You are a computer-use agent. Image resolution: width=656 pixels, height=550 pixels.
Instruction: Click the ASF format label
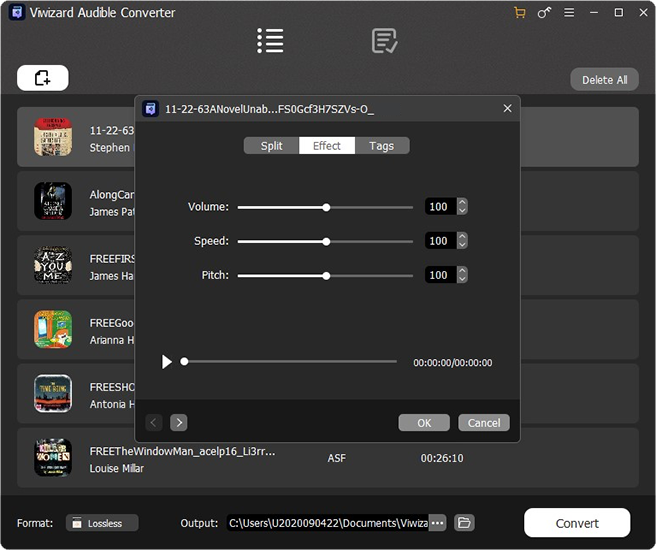click(x=336, y=458)
